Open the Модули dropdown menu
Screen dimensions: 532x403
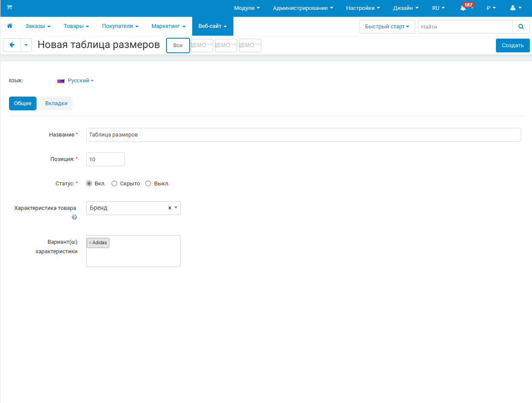tap(247, 8)
